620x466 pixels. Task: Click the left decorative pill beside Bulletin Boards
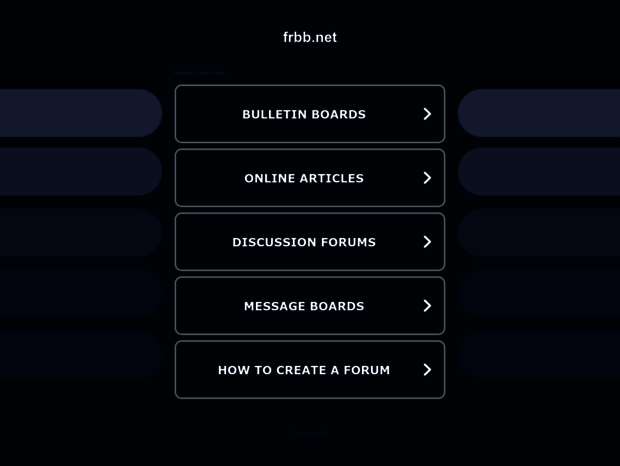pos(80,113)
